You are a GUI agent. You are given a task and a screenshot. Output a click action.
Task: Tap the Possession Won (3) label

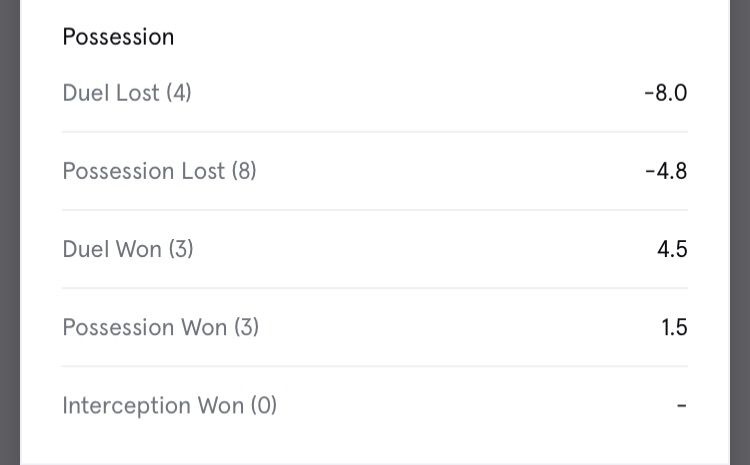[x=160, y=327]
